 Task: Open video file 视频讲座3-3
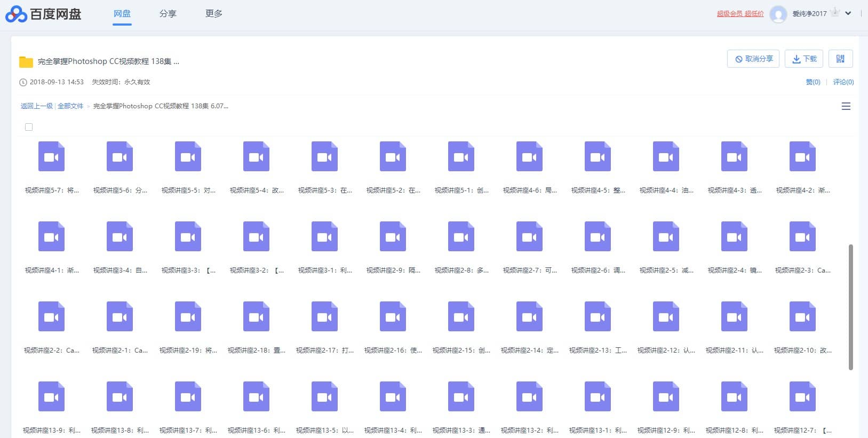(188, 236)
